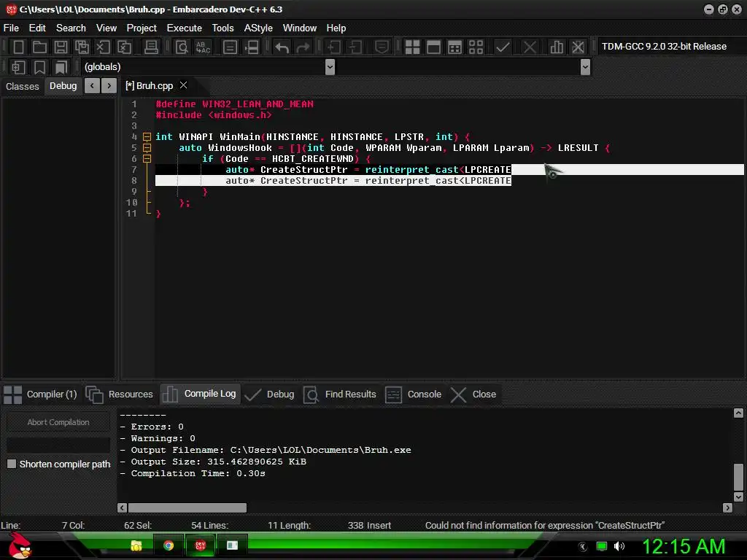The image size is (747, 560).
Task: Click the Profile Analysis bar-chart icon
Action: click(x=557, y=47)
